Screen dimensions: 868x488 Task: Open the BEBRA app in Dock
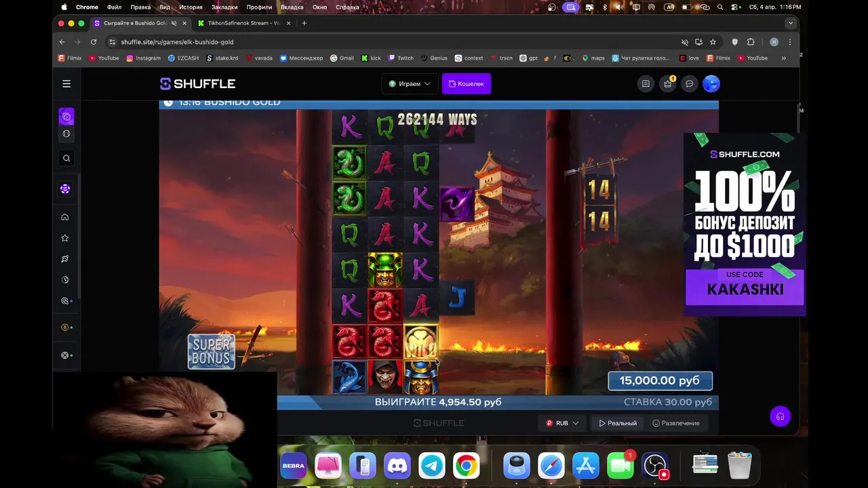click(x=294, y=466)
